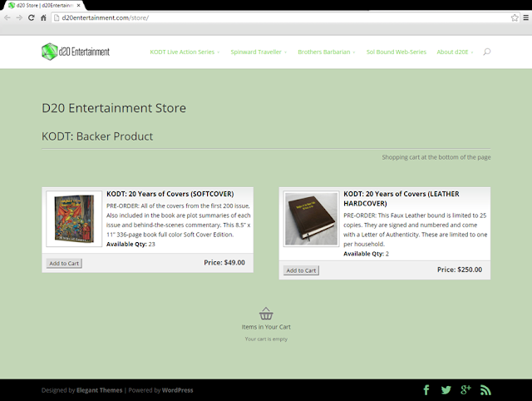Click the 'Price: $49.00' text

[224, 262]
